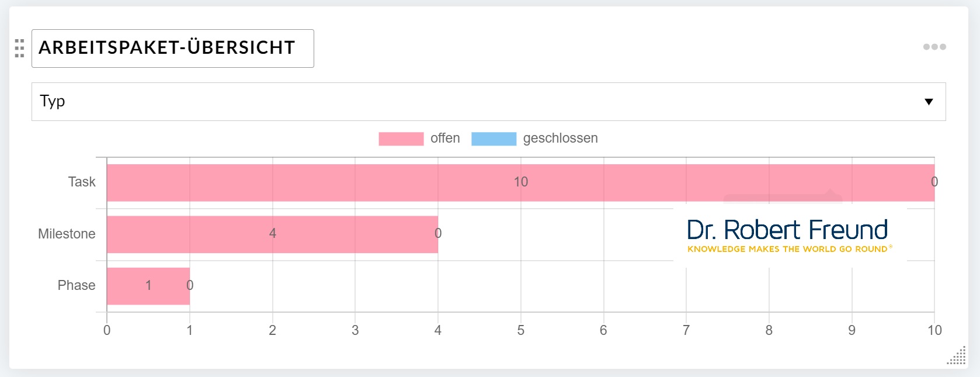Screen dimensions: 980x377
Task: Click the 'KNOWLEDGE MAKES THE WORLD GO ROUND' tagline
Action: point(788,249)
